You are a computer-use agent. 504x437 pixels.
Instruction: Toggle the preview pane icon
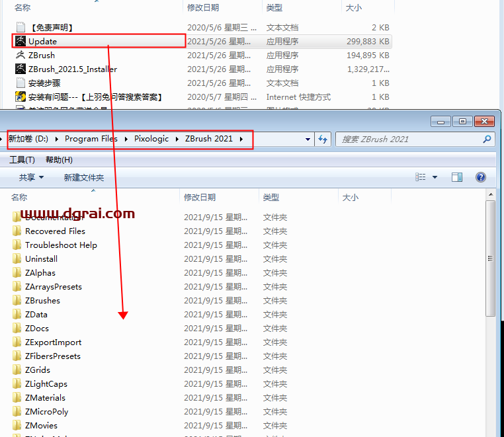pyautogui.click(x=456, y=177)
